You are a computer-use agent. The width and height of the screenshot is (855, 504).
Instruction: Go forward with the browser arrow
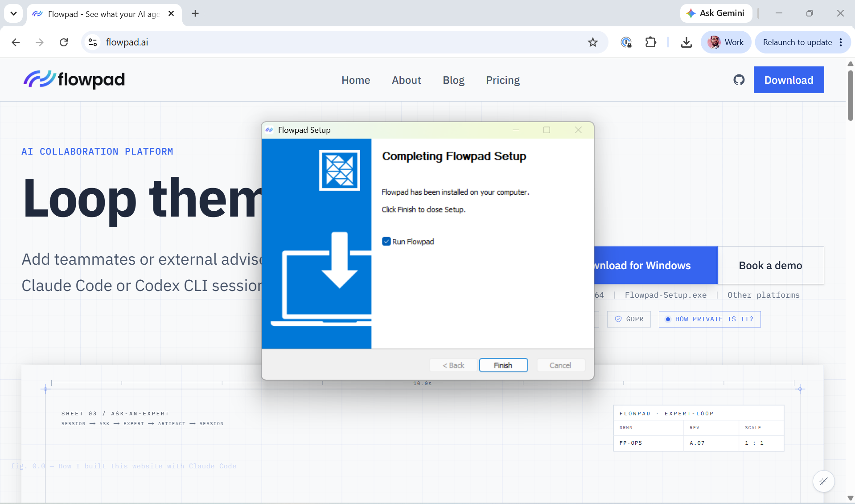(x=40, y=42)
